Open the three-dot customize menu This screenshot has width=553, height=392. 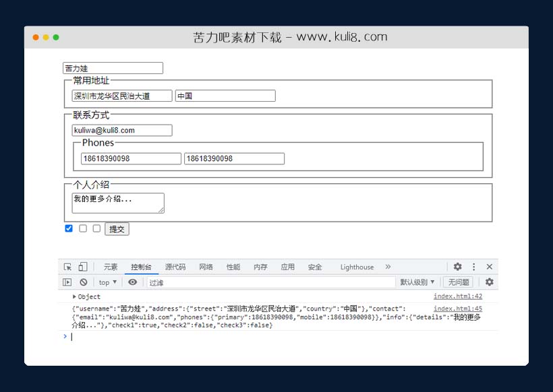[x=473, y=267]
